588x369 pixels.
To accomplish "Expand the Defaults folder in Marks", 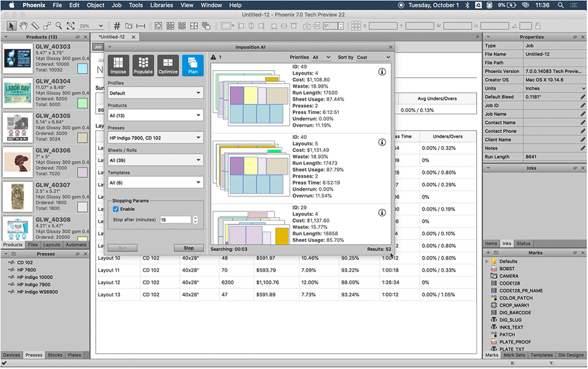I will coord(487,261).
